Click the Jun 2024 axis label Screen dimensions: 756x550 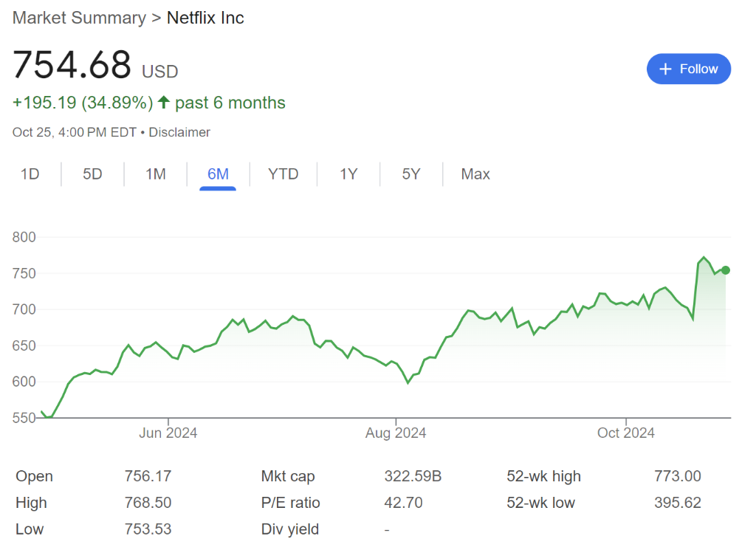coord(168,433)
